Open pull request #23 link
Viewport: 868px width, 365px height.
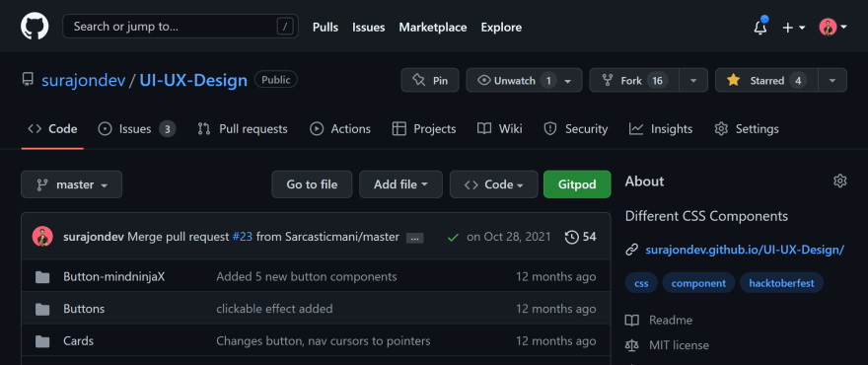(x=243, y=237)
